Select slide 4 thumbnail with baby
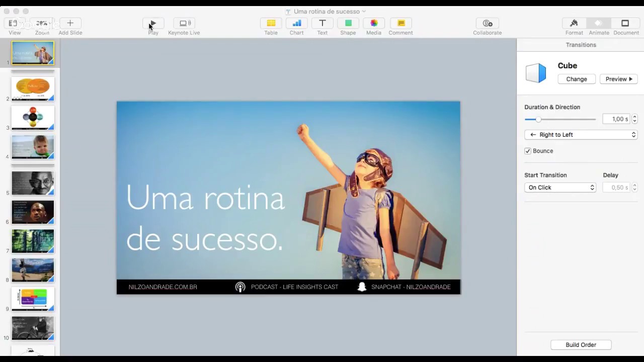The height and width of the screenshot is (362, 644). 33,147
